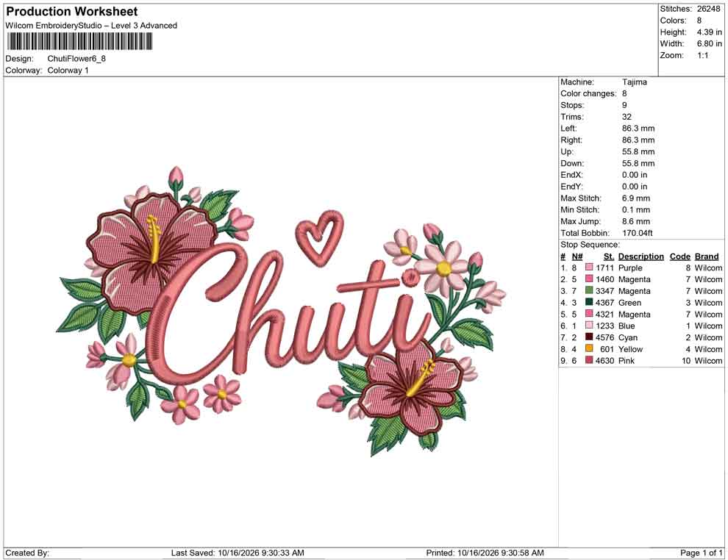
Task: Click thread number 4576 in the Cyan row
Action: pos(604,337)
